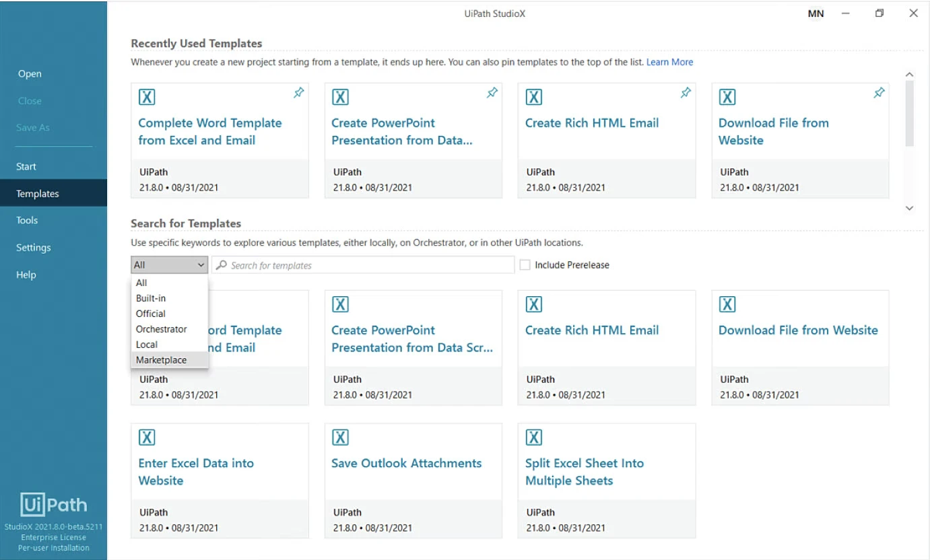This screenshot has height=560, width=930.
Task: Follow the Learn More link
Action: click(x=669, y=62)
